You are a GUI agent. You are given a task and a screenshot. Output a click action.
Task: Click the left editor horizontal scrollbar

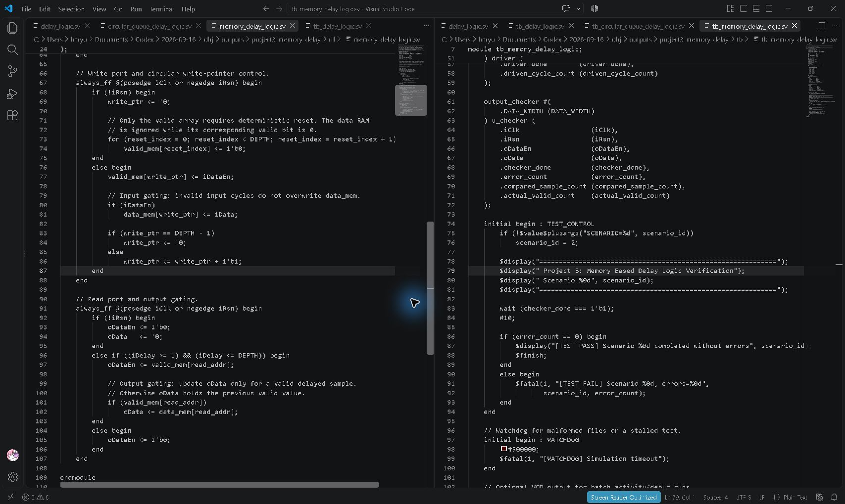click(220, 485)
